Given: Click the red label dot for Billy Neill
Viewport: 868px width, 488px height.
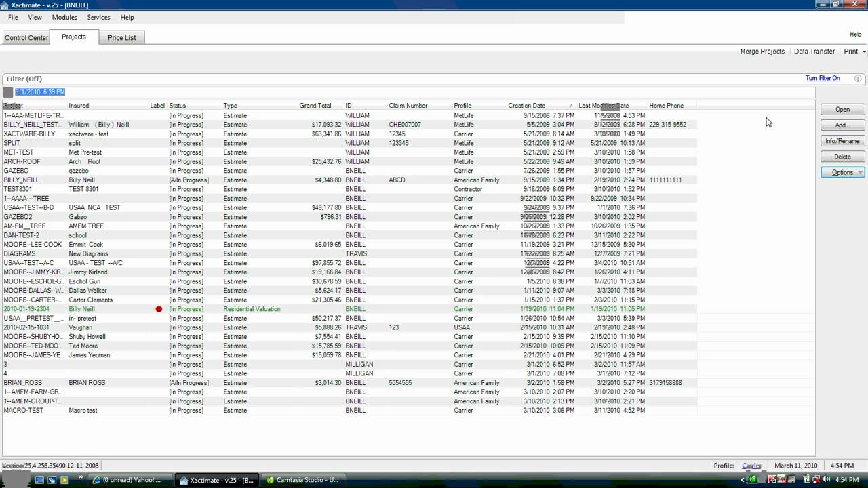Looking at the screenshot, I should pos(159,309).
